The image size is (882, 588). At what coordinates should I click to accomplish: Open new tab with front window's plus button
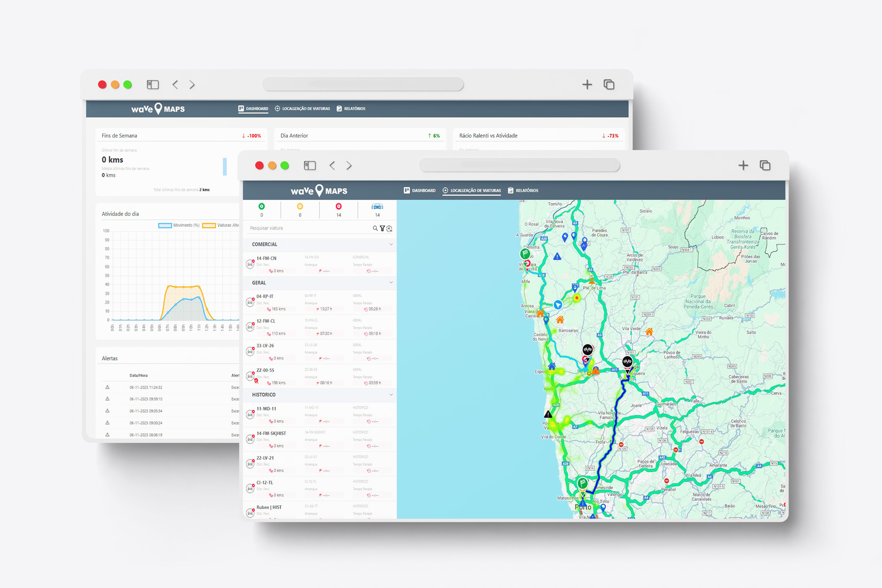[743, 166]
